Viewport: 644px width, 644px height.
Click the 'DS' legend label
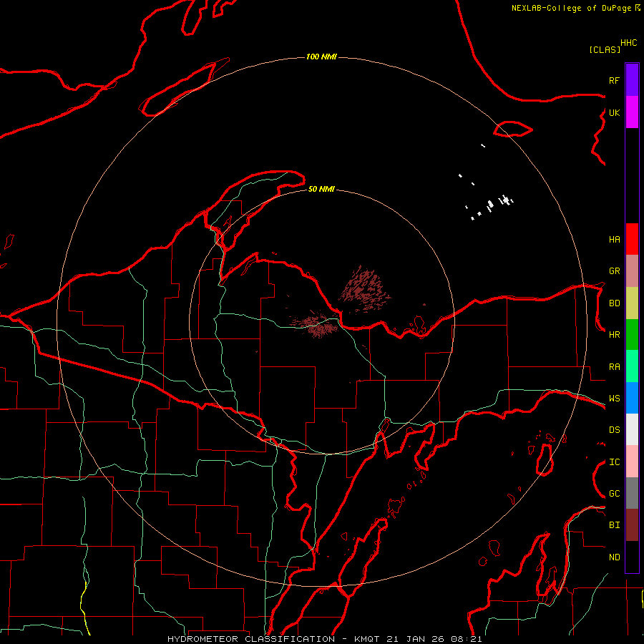point(615,430)
